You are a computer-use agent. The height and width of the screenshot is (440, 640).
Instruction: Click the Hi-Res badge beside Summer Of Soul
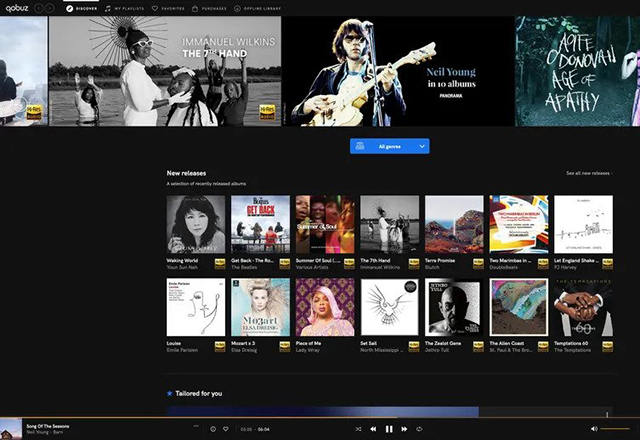(x=349, y=264)
